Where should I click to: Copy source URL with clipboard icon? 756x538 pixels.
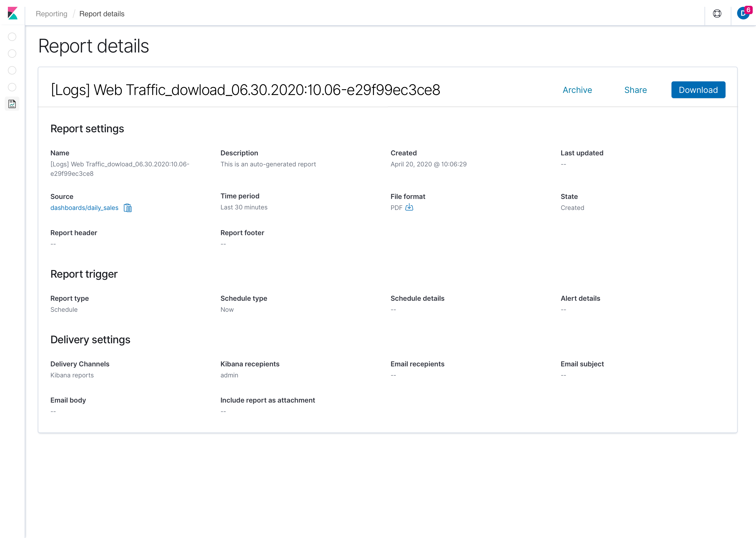[x=128, y=208]
